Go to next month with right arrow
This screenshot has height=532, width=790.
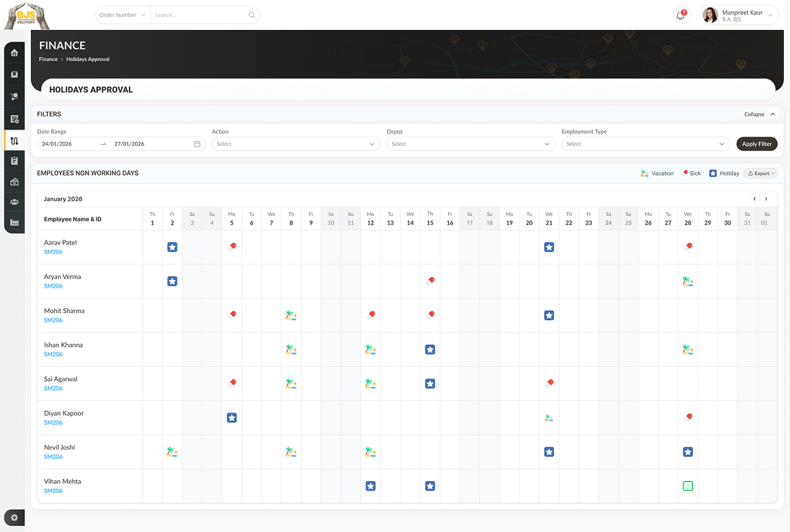766,199
